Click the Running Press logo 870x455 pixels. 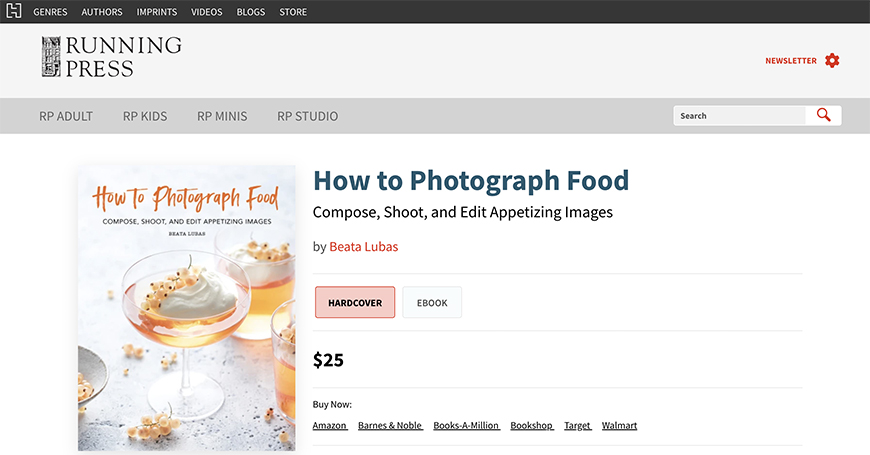click(112, 57)
